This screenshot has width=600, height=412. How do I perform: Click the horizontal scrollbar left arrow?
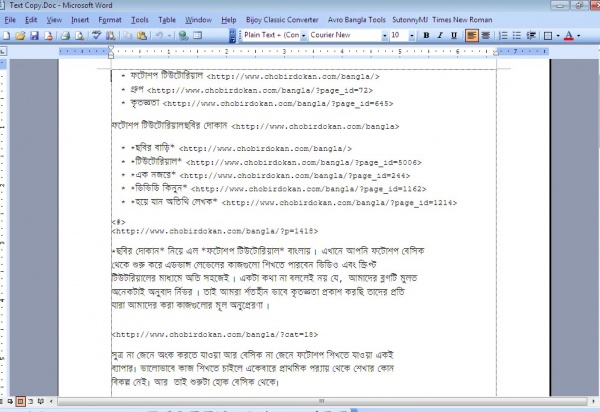(51, 401)
